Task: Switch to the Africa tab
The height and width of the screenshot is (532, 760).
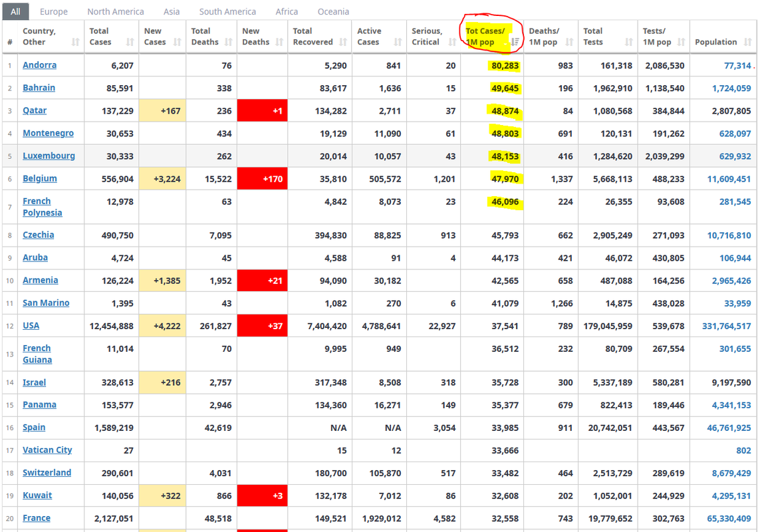Action: tap(287, 12)
